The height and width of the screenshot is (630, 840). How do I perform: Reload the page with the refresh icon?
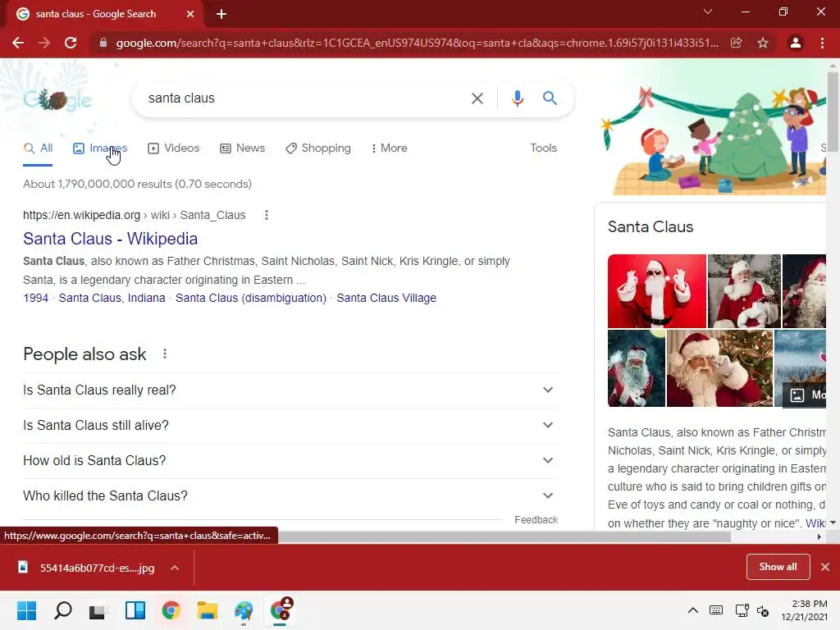point(71,43)
